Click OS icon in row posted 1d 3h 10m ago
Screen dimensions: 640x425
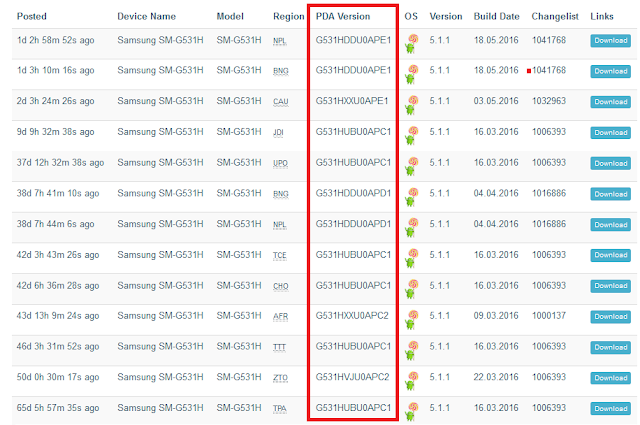click(412, 74)
